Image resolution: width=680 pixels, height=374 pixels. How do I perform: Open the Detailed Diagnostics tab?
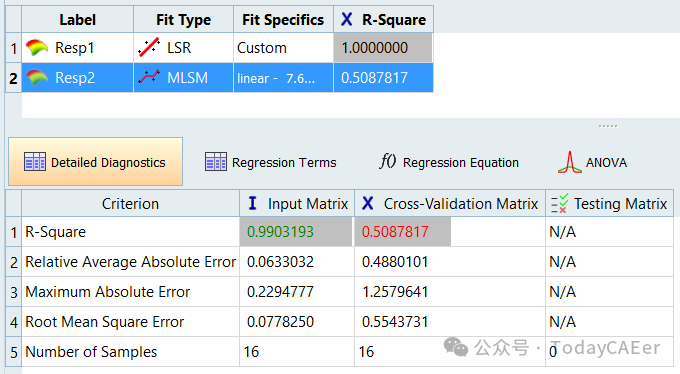pos(95,162)
